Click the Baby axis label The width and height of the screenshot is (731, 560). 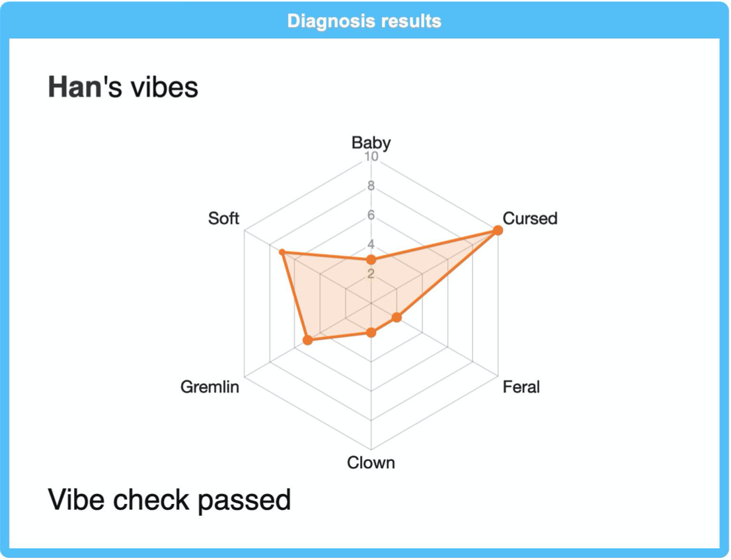(371, 142)
